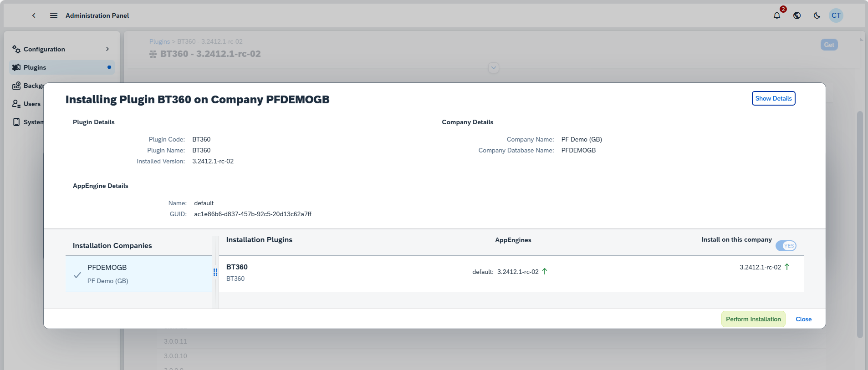Viewport: 868px width, 370px height.
Task: Switch to dark mode moon icon
Action: 817,15
